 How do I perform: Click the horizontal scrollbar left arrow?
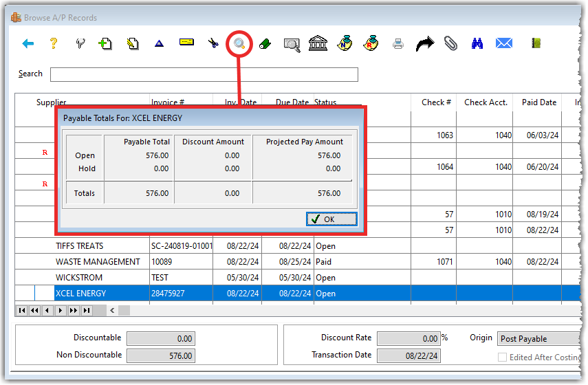click(x=112, y=310)
